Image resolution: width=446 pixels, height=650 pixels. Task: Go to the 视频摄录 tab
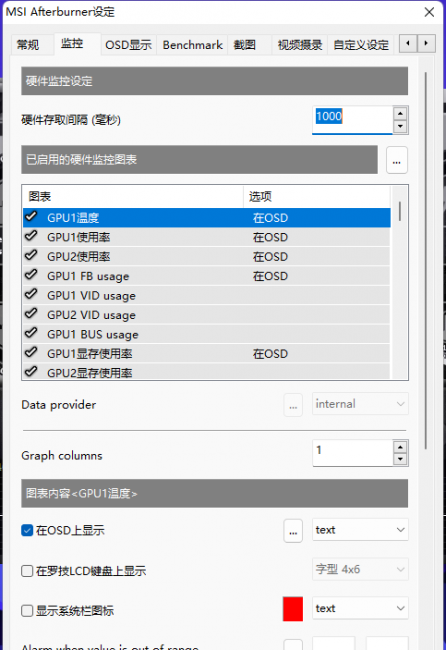300,44
